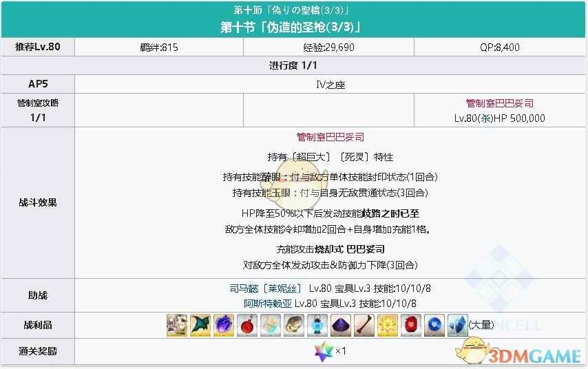
Task: Open the 阿斯特赖亚 support servant link
Action: (268, 304)
